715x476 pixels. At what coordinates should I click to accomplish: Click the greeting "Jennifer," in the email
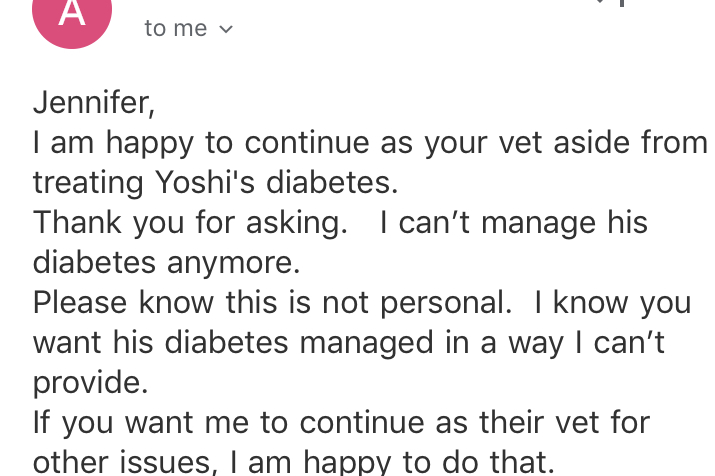click(93, 102)
